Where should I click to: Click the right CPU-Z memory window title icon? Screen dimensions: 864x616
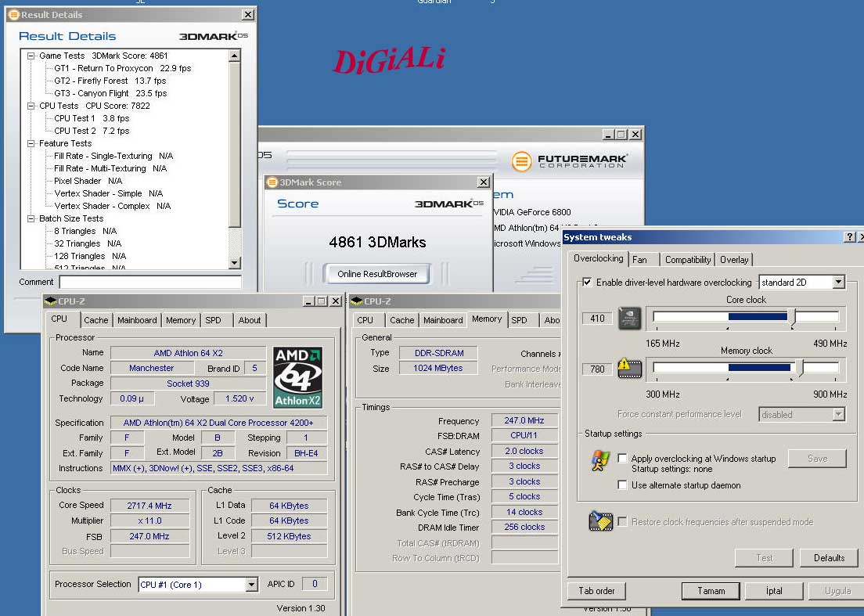click(357, 301)
